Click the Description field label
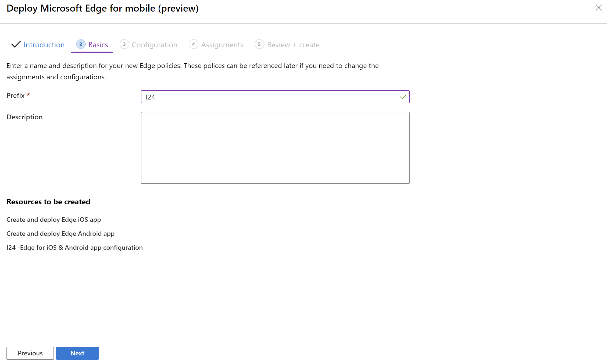This screenshot has width=607, height=364. click(24, 117)
